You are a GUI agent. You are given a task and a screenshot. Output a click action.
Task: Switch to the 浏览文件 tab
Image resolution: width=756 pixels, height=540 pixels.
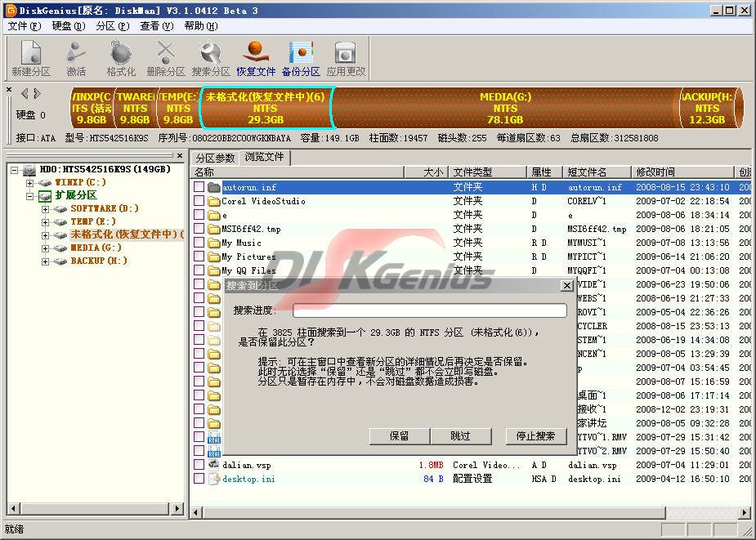click(x=264, y=157)
